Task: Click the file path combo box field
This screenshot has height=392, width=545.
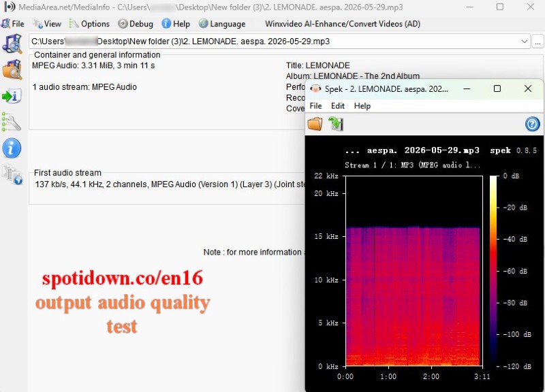Action: point(279,42)
